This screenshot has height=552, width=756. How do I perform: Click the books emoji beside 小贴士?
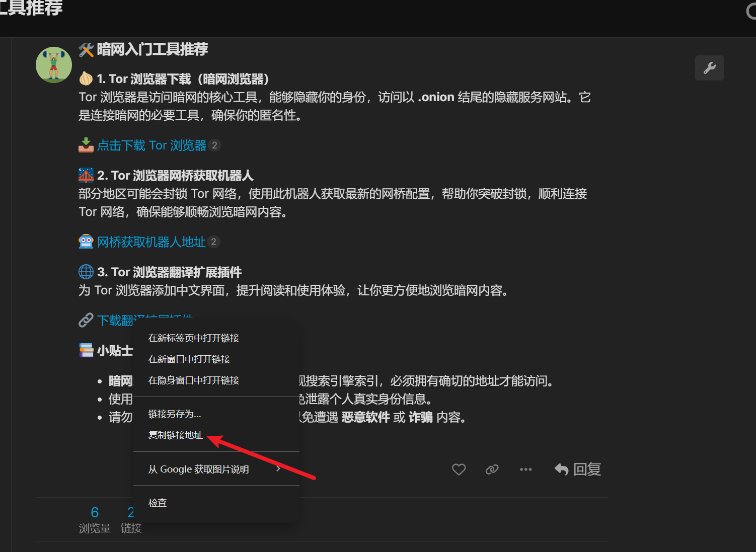tap(86, 350)
